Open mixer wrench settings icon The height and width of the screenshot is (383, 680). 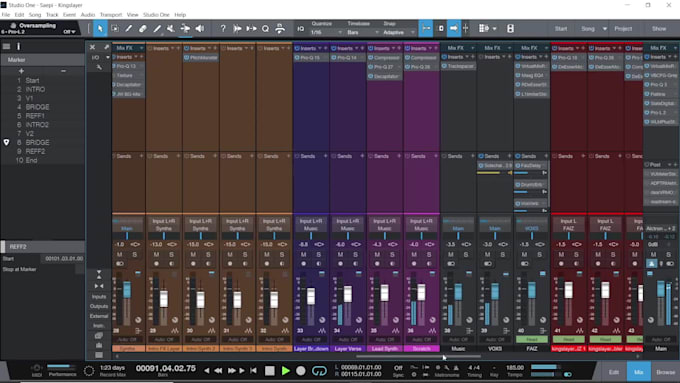coord(99,67)
